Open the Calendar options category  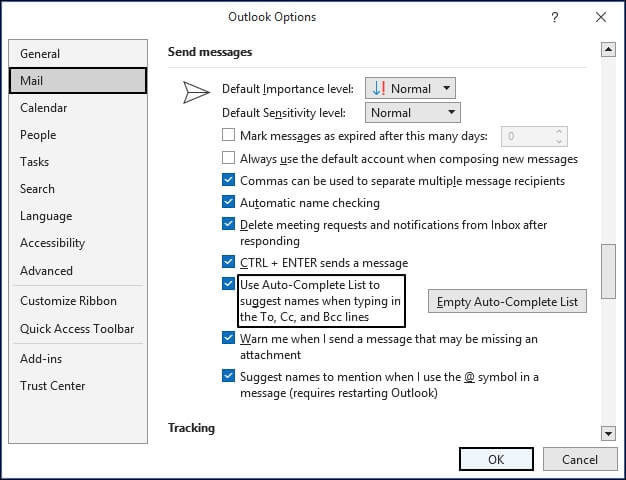[x=78, y=108]
